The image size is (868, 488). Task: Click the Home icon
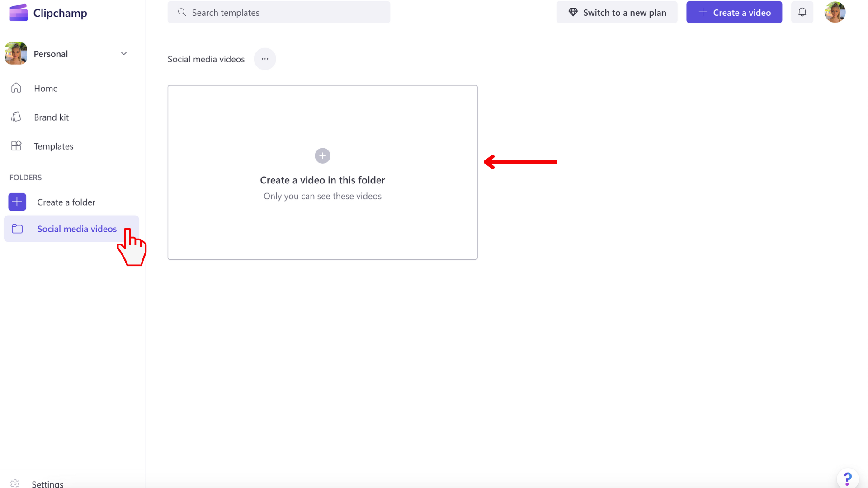pyautogui.click(x=16, y=88)
